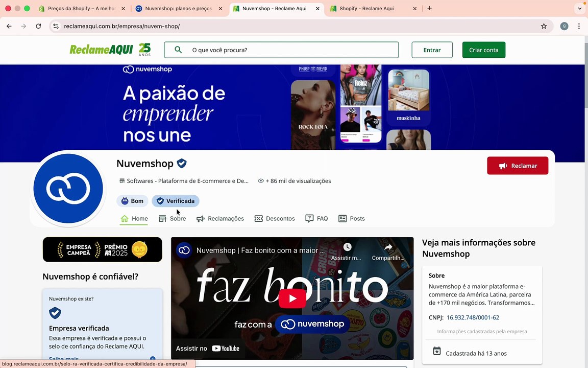Bookmark this page with the star icon
This screenshot has height=368, width=588.
click(544, 26)
